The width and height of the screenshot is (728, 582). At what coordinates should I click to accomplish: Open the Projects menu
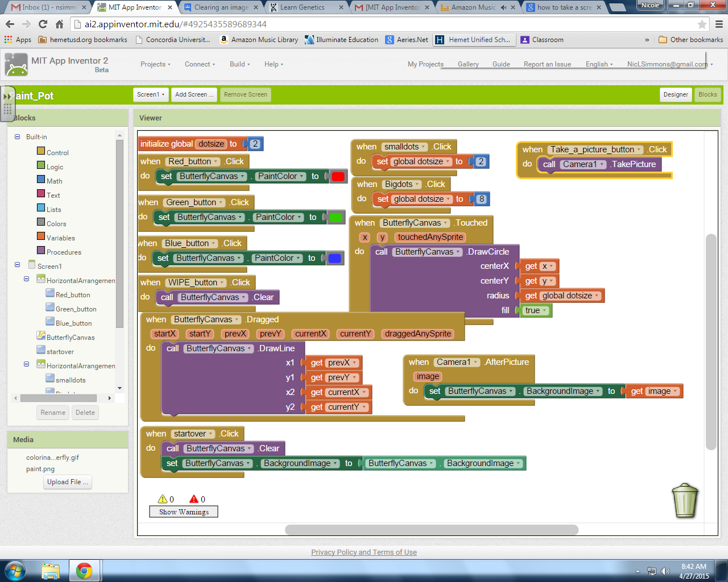coord(155,64)
